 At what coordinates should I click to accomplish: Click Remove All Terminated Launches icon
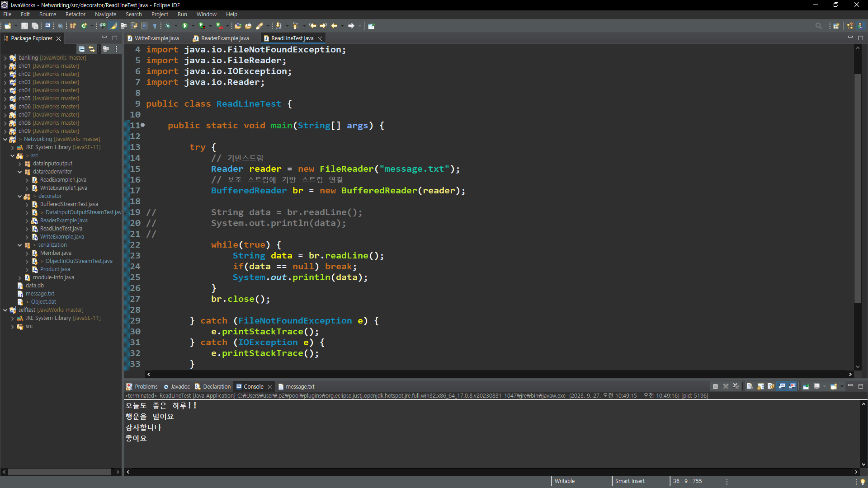coord(736,386)
